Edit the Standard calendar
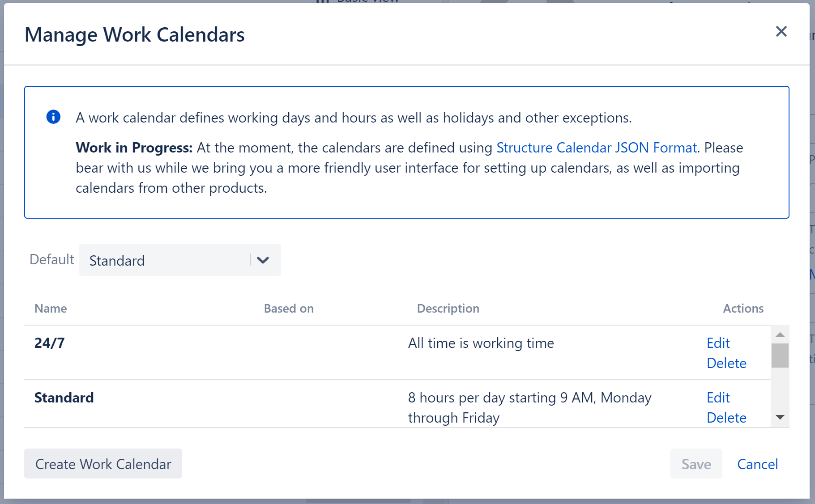This screenshot has width=815, height=504. click(718, 397)
